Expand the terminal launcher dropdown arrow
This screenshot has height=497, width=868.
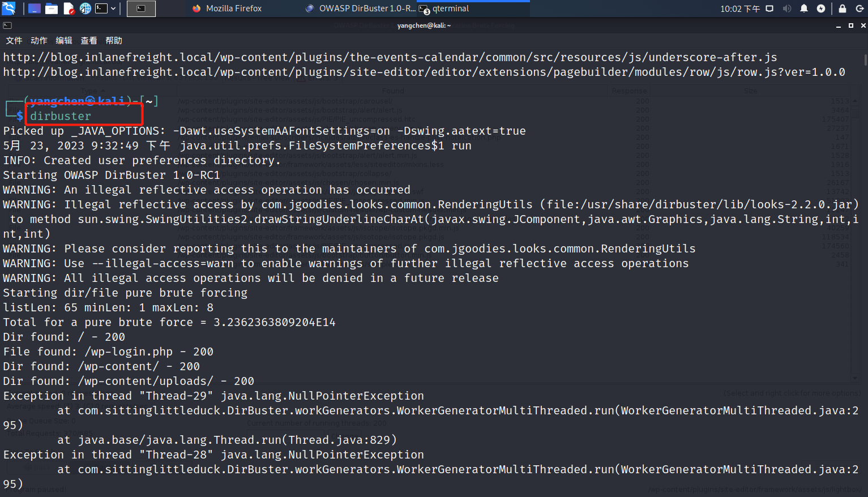coord(113,8)
